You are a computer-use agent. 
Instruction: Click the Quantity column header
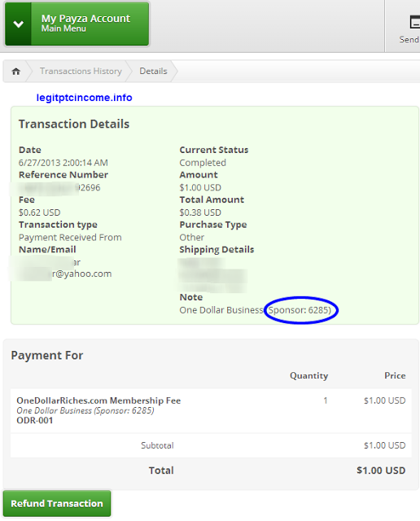click(309, 375)
